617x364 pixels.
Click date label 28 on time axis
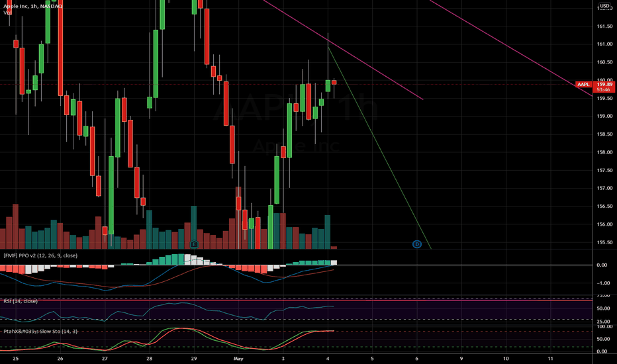pos(149,359)
